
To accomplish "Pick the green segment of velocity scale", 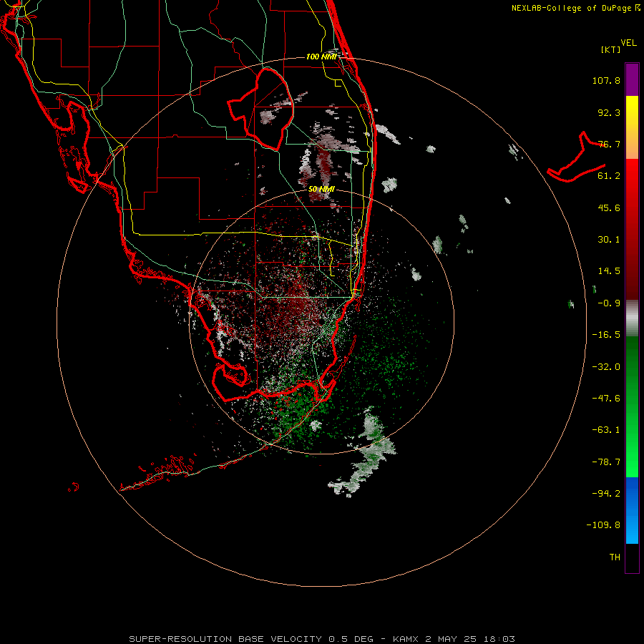I will coord(632,406).
